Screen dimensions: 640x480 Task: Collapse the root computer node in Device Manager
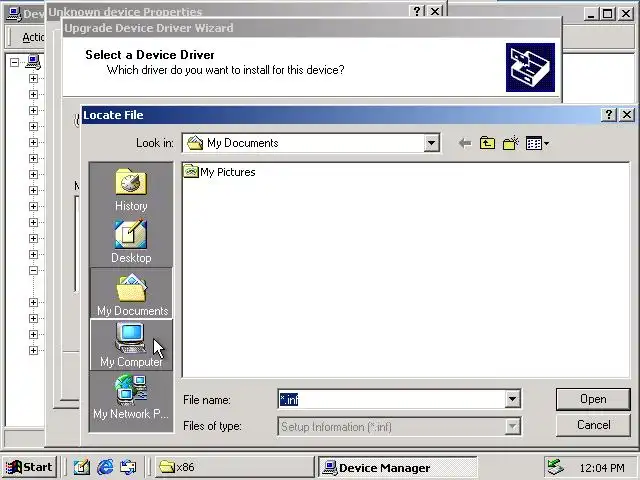click(14, 62)
